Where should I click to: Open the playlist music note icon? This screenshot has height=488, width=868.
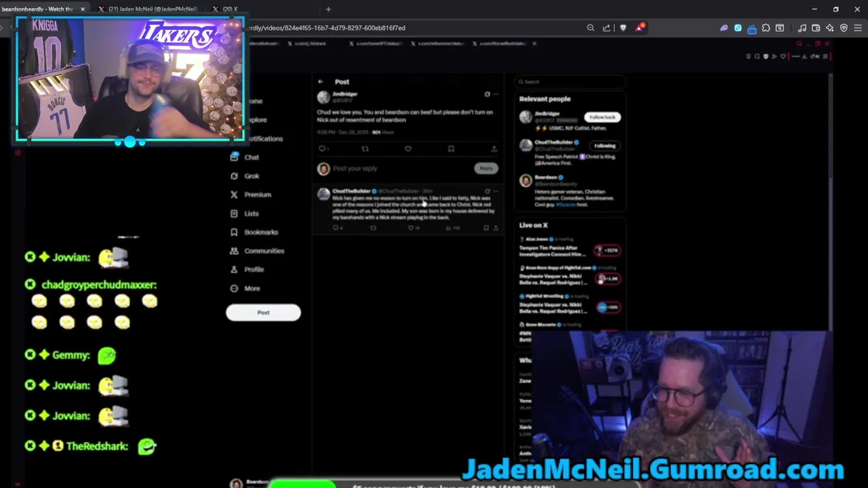pos(802,28)
